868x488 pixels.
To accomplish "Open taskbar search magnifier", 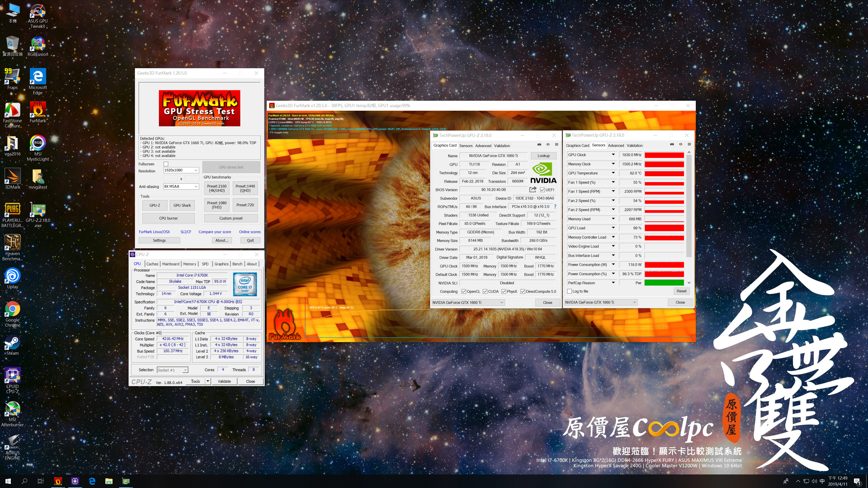I will click(24, 481).
